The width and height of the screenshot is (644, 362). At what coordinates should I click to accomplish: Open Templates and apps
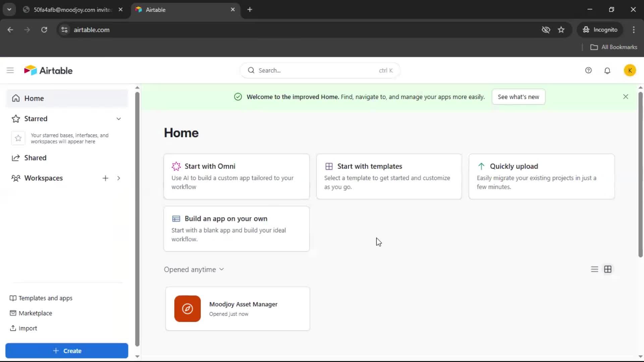(x=41, y=298)
